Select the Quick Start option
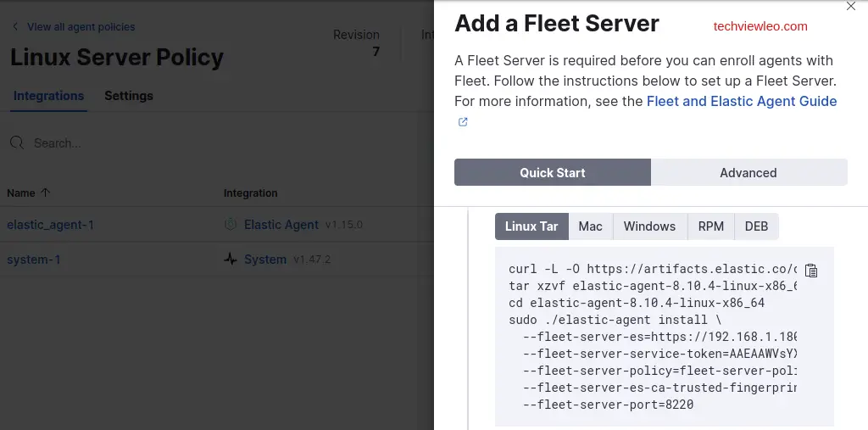The height and width of the screenshot is (430, 868). [553, 172]
